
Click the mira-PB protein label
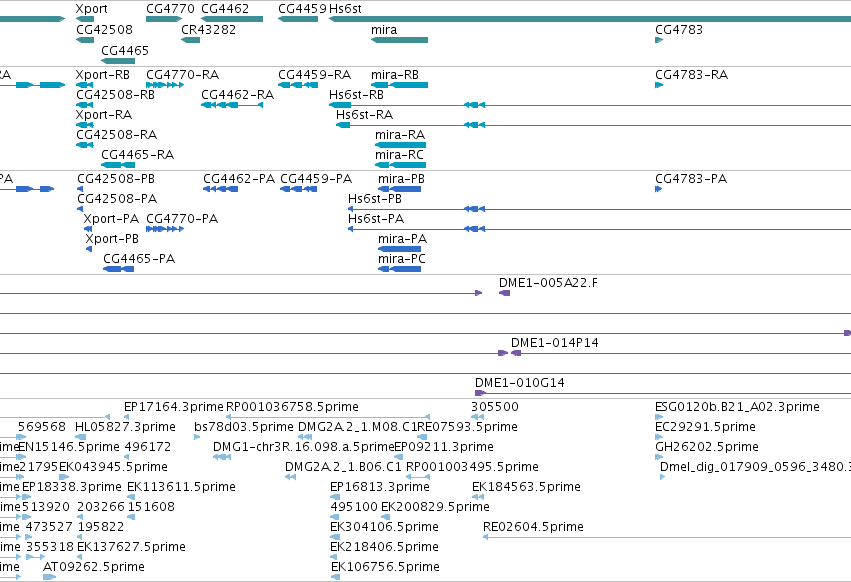point(401,179)
